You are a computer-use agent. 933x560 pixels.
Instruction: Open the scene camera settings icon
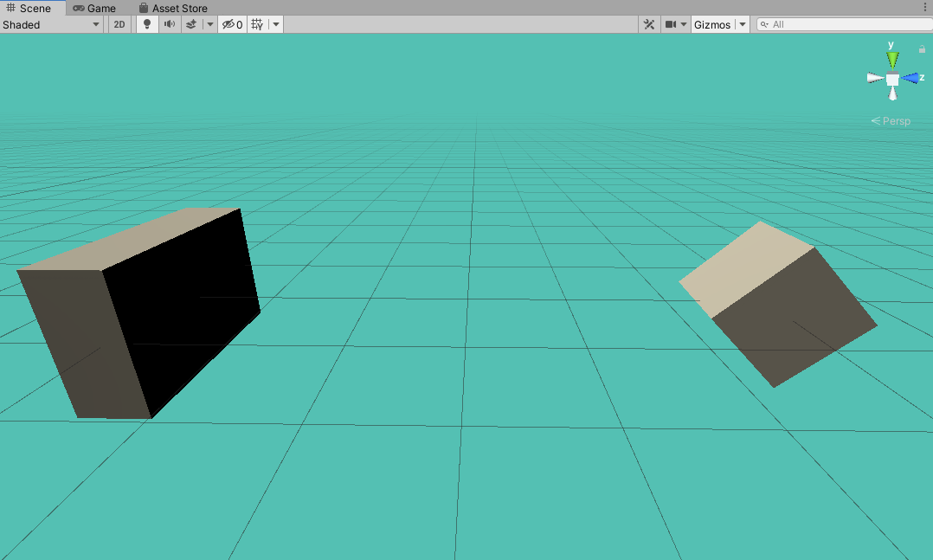[x=671, y=24]
